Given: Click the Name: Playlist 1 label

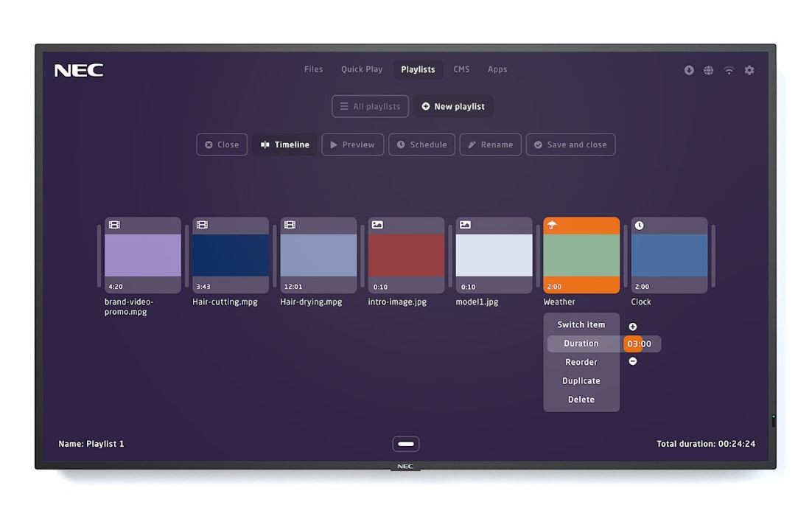Looking at the screenshot, I should pos(91,444).
